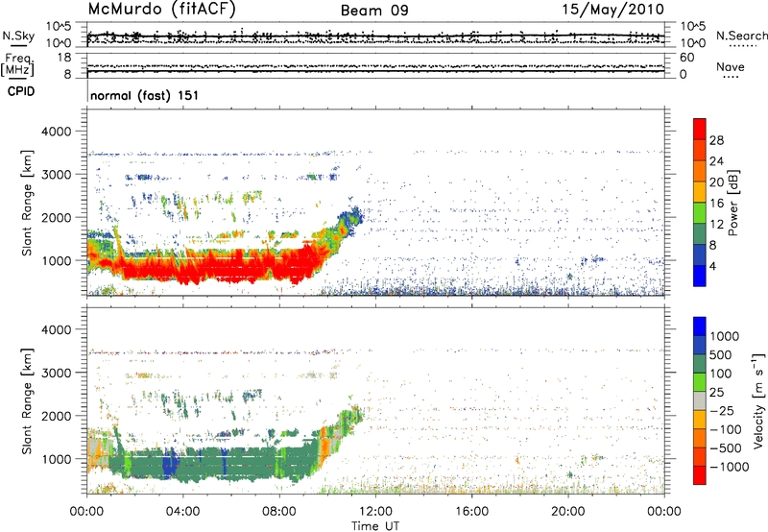Click the date '15/May/2010'
Screen dimensions: 768x532
pos(612,10)
